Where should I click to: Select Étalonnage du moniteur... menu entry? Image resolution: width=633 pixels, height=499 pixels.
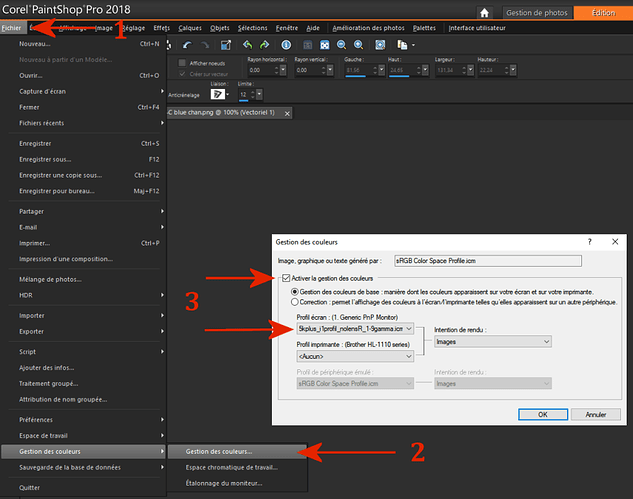coord(224,483)
